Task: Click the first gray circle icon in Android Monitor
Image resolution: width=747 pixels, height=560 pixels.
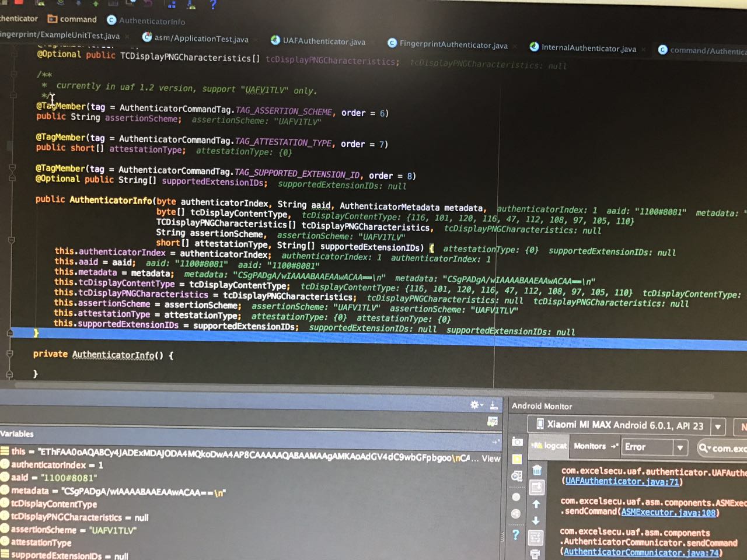Action: click(x=516, y=497)
